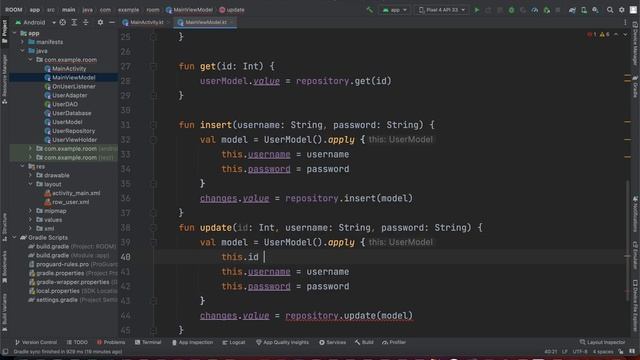Collapse the layout folder
This screenshot has width=640, height=360.
click(x=30, y=184)
